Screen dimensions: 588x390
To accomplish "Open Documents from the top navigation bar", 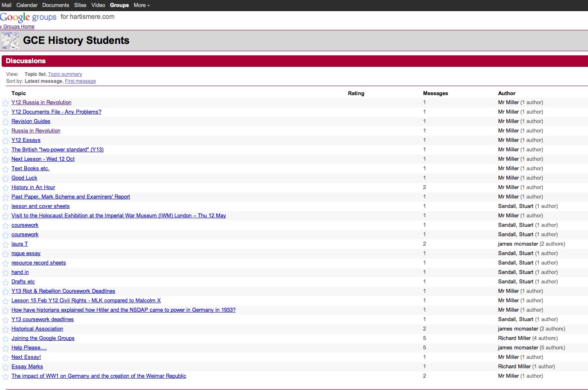I will tap(55, 5).
